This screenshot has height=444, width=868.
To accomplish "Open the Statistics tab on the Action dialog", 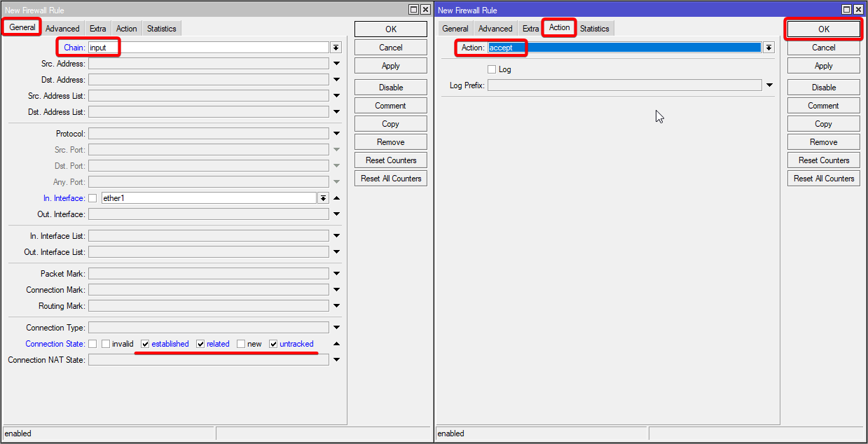I will pos(594,28).
